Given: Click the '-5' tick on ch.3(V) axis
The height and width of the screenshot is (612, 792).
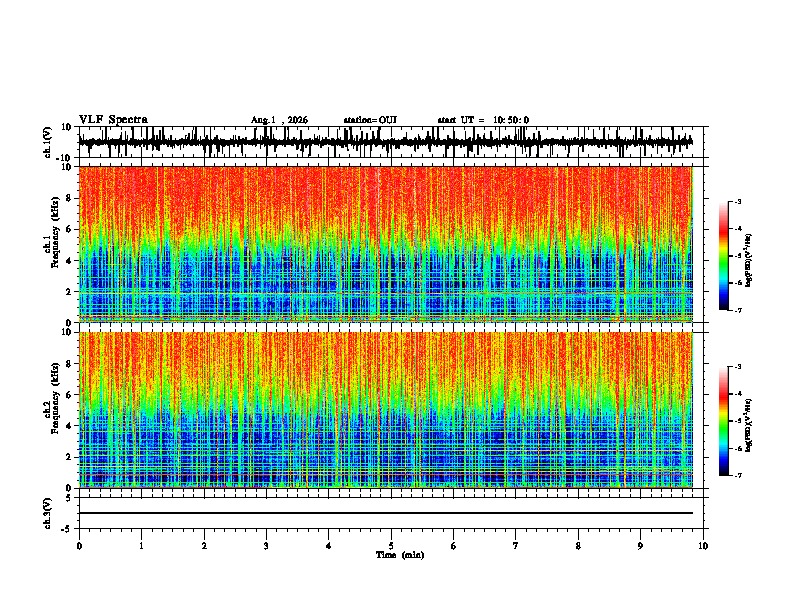Looking at the screenshot, I should point(68,529).
